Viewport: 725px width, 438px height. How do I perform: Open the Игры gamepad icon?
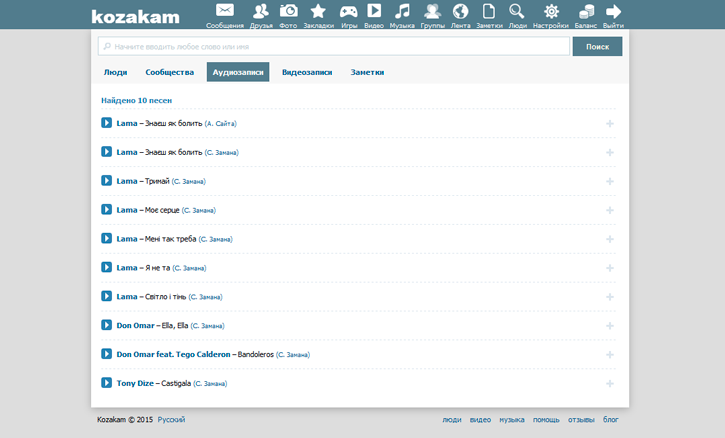click(349, 12)
